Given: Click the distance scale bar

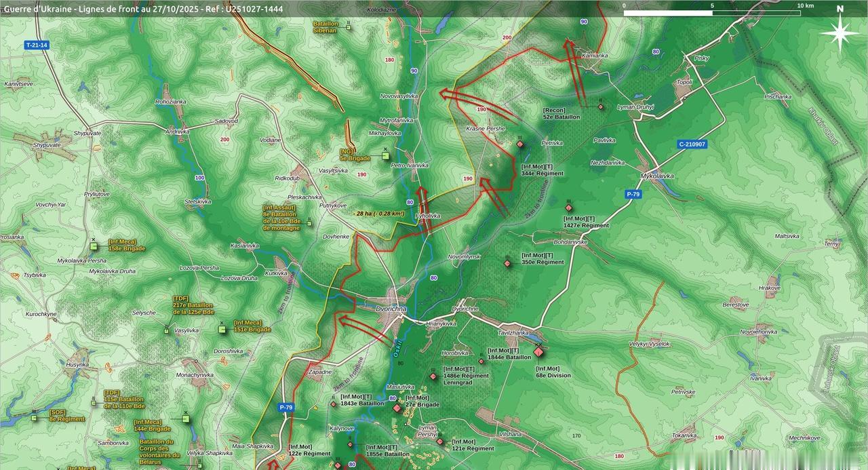Looking at the screenshot, I should [x=712, y=13].
